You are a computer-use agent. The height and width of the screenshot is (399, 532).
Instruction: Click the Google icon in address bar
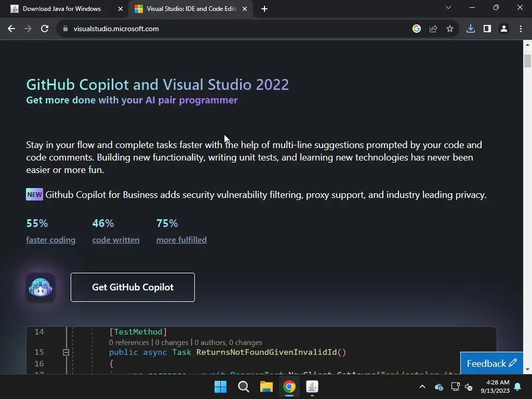coord(416,29)
